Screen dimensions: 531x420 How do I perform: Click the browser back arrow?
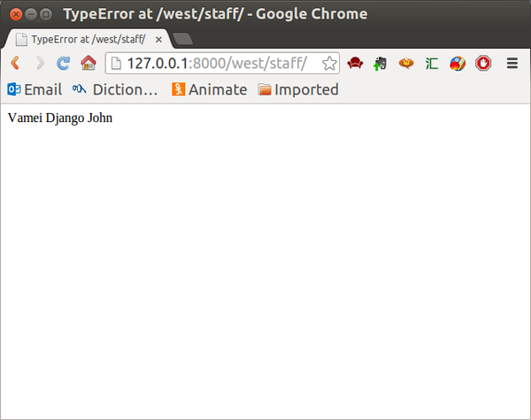coord(15,63)
